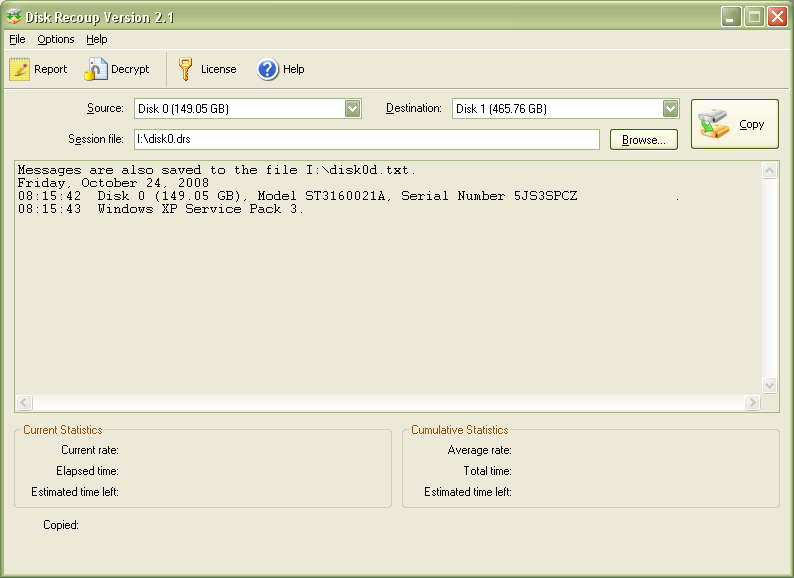
Task: Click the Decrypt padlock icon
Action: click(x=95, y=69)
